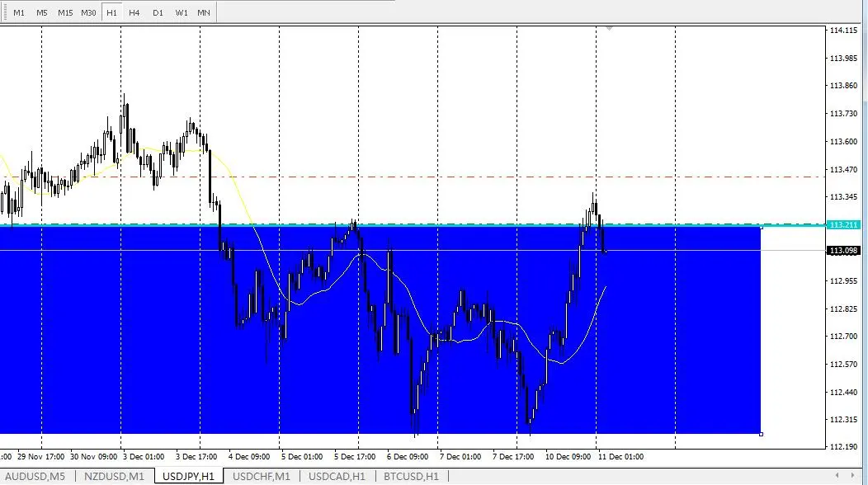
Task: Click the 29 Nov 17:00 time label
Action: coord(40,457)
